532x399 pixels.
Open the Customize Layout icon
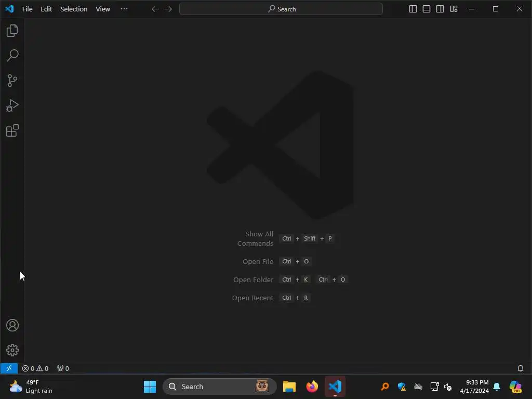click(454, 9)
